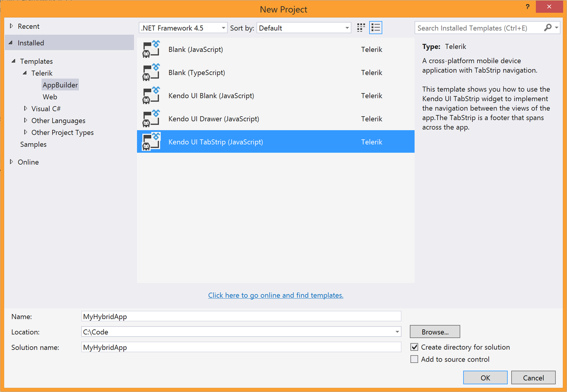Click the Browse... button
The width and height of the screenshot is (567, 392).
(x=435, y=332)
